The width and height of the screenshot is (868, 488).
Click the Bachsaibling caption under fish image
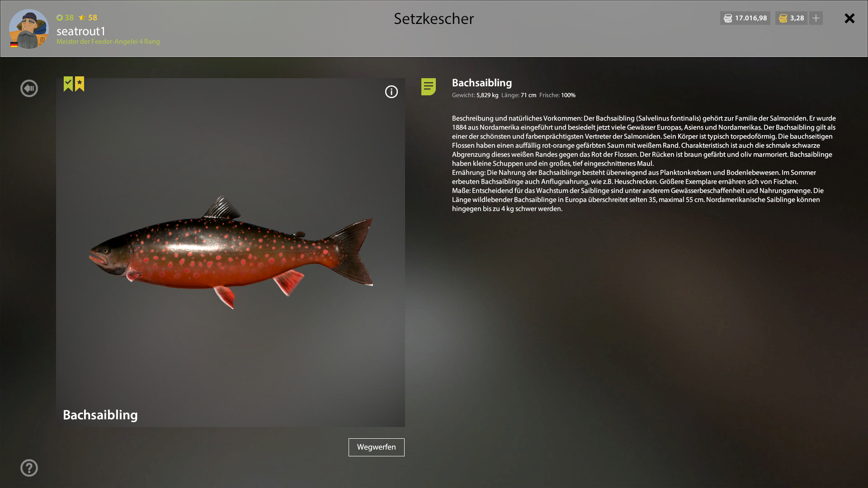pos(100,415)
